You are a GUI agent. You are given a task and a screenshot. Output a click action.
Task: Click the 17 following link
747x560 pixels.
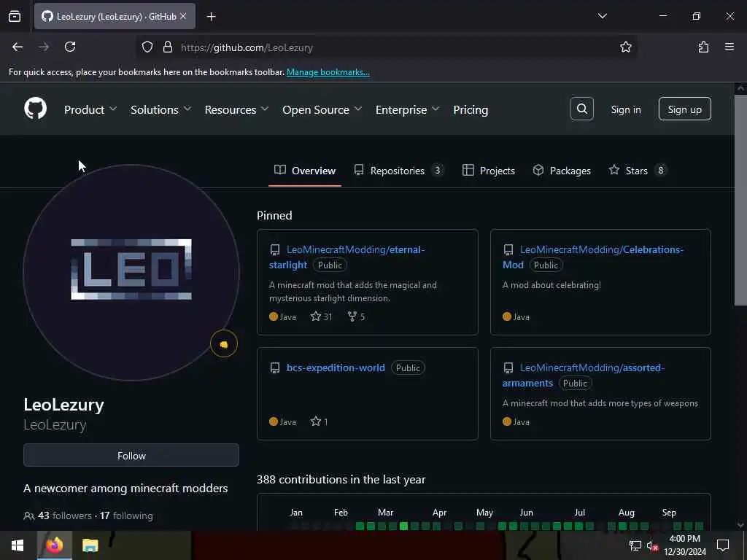click(x=126, y=516)
